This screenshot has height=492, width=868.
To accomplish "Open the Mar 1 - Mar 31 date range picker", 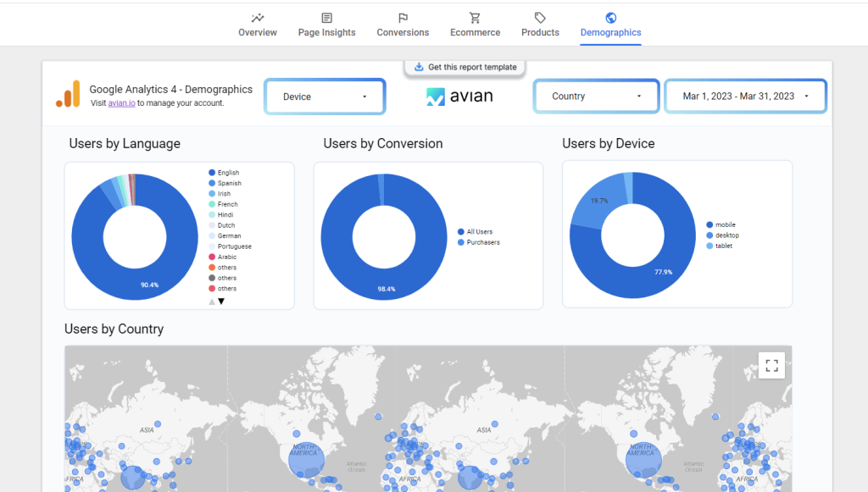I will pyautogui.click(x=744, y=96).
